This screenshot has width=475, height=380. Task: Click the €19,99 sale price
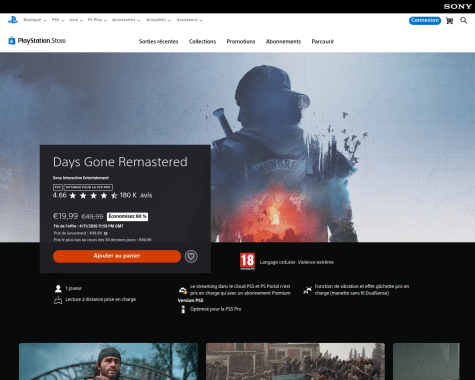(x=65, y=216)
